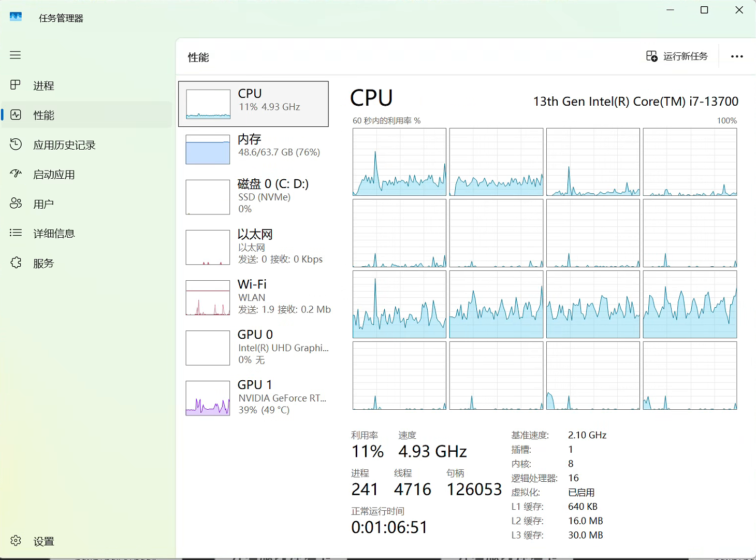Click the 以太网 mini graph thumbnail
Viewport: 756px width, 560px height.
click(208, 247)
